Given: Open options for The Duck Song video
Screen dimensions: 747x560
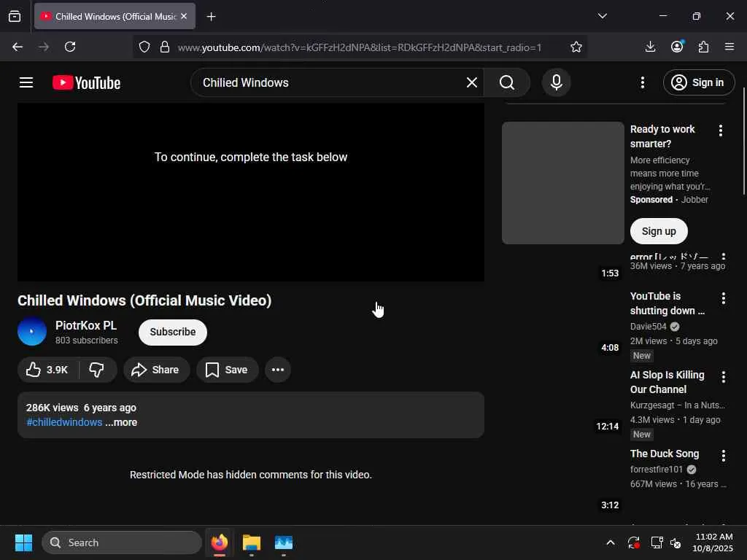Looking at the screenshot, I should click(723, 456).
